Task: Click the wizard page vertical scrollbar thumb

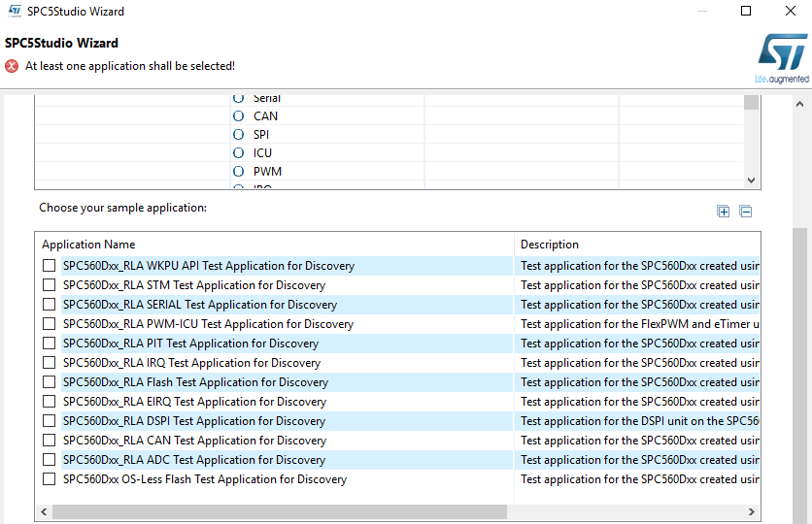Action: [x=800, y=376]
